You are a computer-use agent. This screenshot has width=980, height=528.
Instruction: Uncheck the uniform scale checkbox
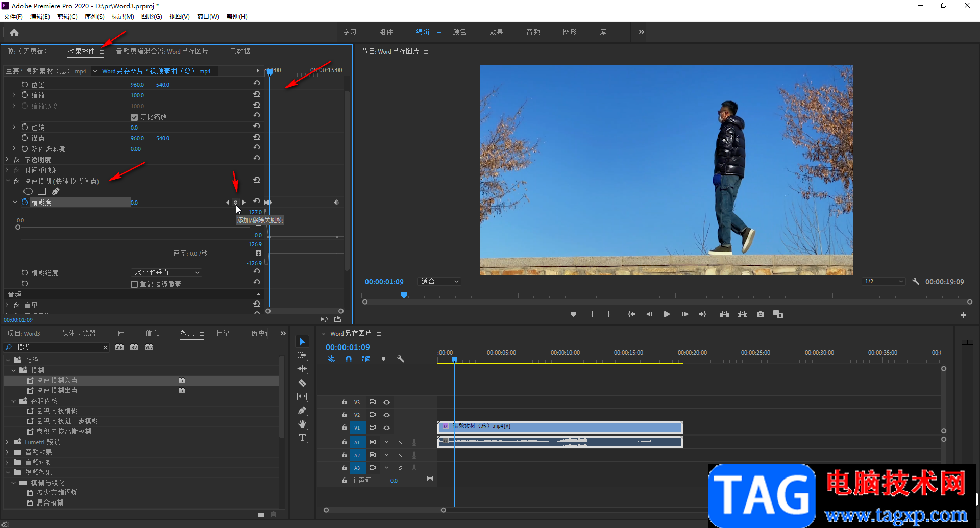click(x=134, y=117)
